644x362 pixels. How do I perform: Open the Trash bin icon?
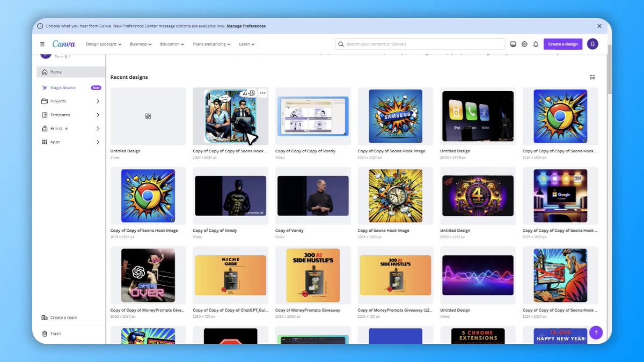[x=45, y=334]
